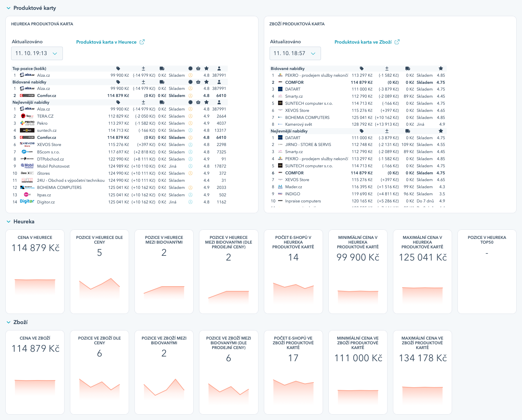
Task: Click the Pozice v Heurece dle ceny card
Action: click(99, 272)
